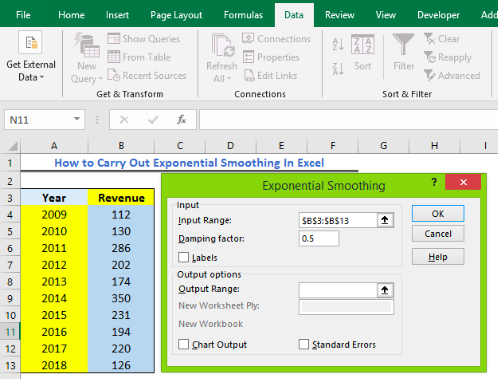502x379 pixels.
Task: Click the Input Range field
Action: (338, 220)
